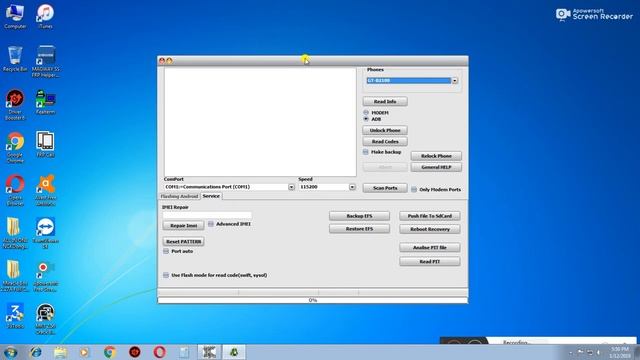Open the Computer desktop icon

15,16
